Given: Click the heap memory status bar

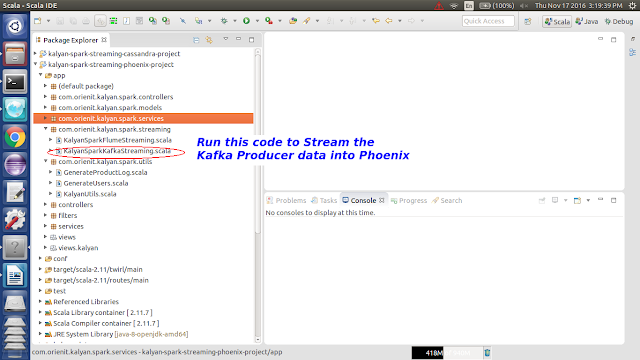Looking at the screenshot, I should [447, 353].
